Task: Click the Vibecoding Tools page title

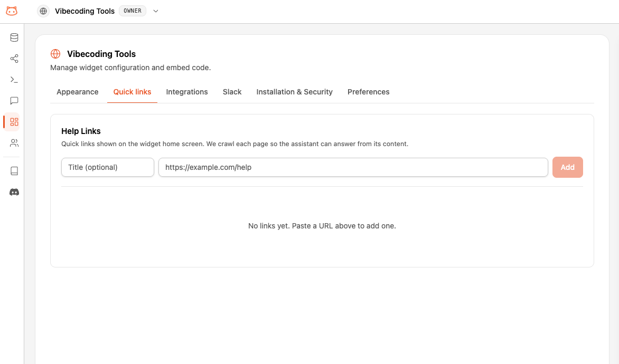Action: [101, 54]
